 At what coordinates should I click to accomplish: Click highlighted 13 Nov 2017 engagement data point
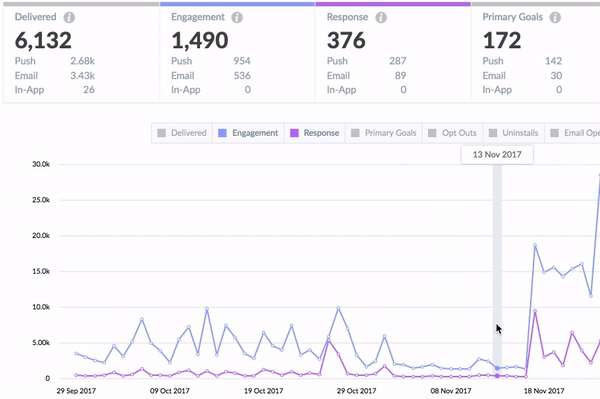coord(497,368)
